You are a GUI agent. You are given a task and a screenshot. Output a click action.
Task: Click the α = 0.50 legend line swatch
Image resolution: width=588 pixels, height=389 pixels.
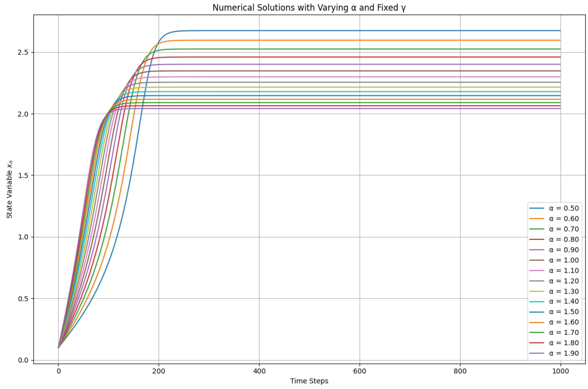point(536,208)
